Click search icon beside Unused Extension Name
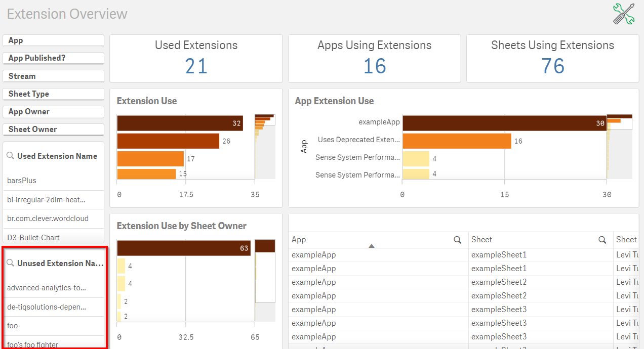The image size is (644, 349). pyautogui.click(x=10, y=263)
